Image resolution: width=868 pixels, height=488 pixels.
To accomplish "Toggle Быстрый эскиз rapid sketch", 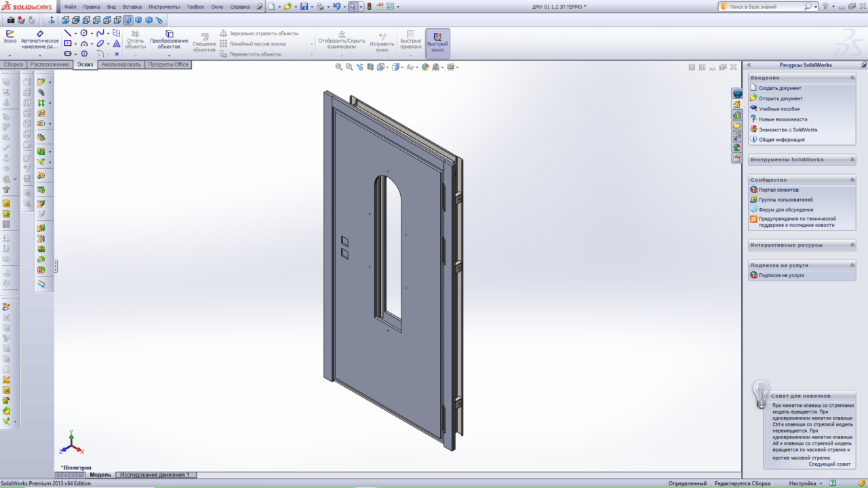I will 437,42.
